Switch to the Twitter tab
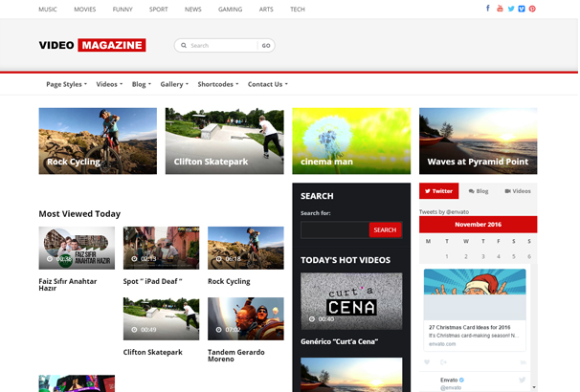580x392 pixels. point(438,191)
